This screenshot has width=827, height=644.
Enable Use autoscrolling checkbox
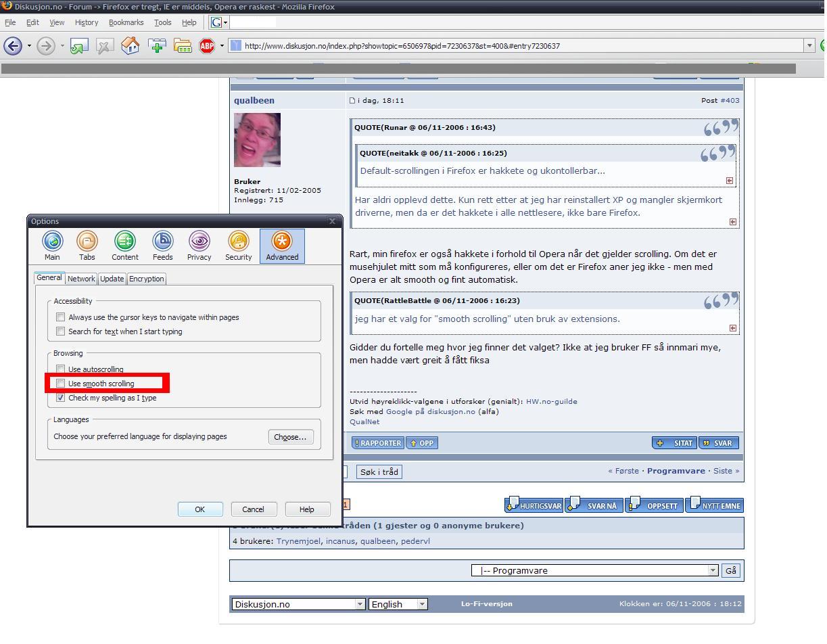click(x=61, y=369)
